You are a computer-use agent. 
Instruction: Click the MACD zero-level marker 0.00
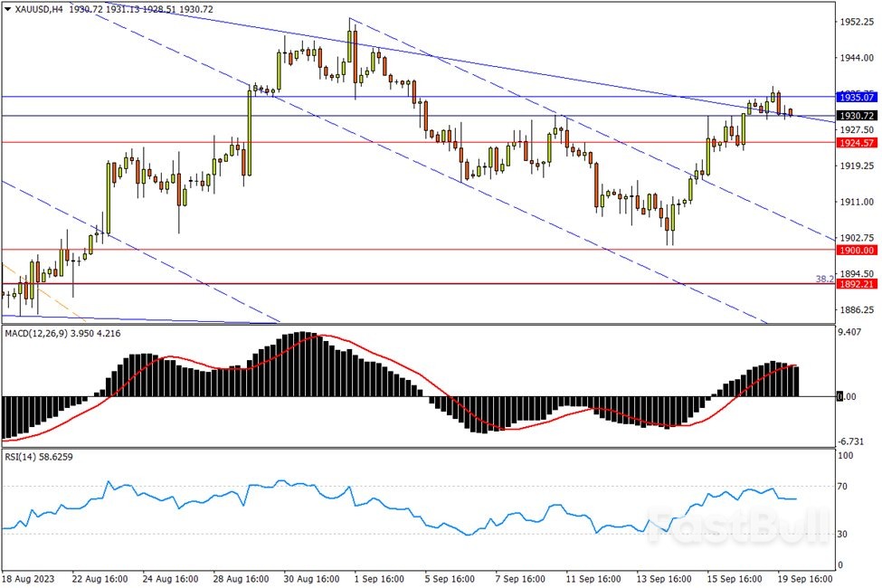846,396
